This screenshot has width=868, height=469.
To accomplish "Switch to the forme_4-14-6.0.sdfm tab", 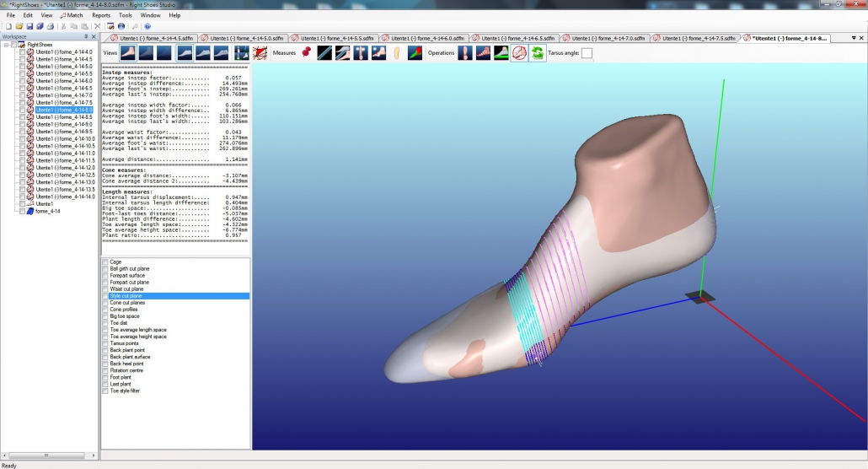I will (x=423, y=38).
